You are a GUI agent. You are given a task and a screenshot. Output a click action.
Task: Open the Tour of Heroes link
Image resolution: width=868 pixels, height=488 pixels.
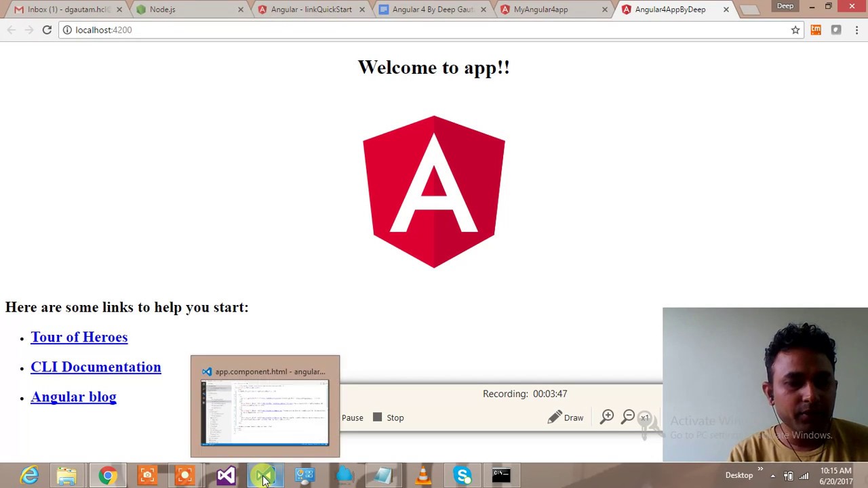[79, 337]
